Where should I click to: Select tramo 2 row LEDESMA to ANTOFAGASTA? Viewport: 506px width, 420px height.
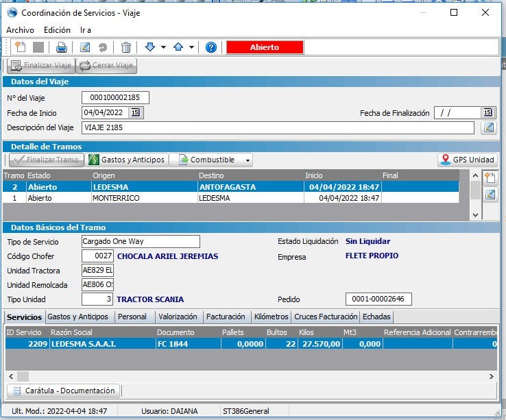(231, 187)
